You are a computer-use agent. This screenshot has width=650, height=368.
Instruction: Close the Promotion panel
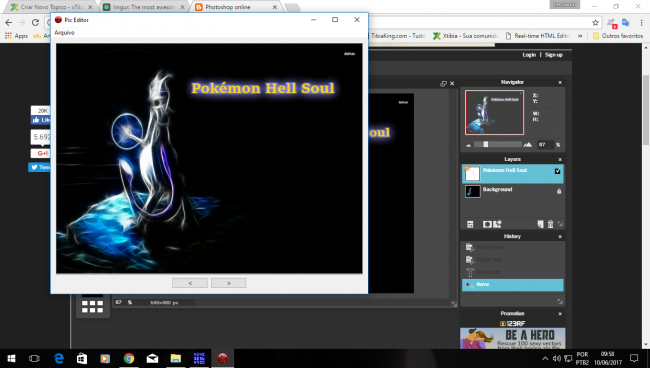pyautogui.click(x=560, y=314)
